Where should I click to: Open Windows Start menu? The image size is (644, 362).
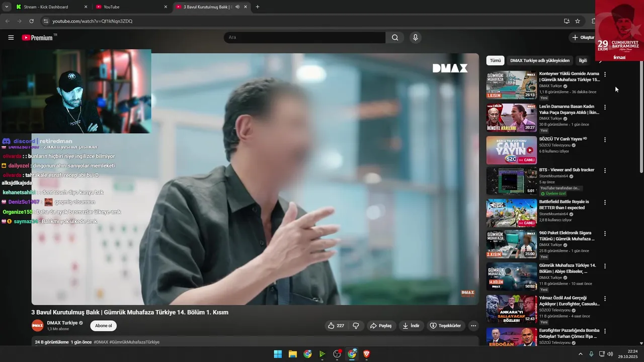[x=278, y=354]
